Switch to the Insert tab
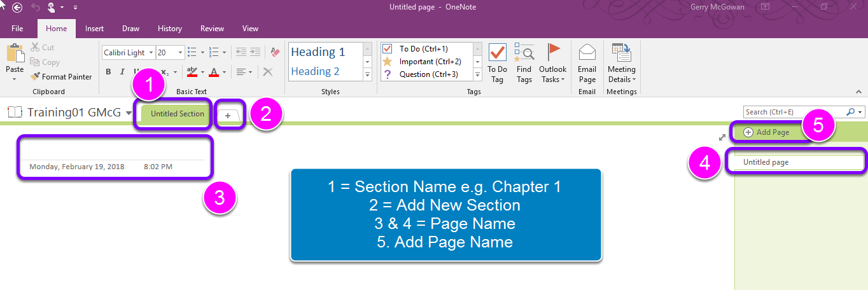Screen dimensions: 868x290 (94, 29)
